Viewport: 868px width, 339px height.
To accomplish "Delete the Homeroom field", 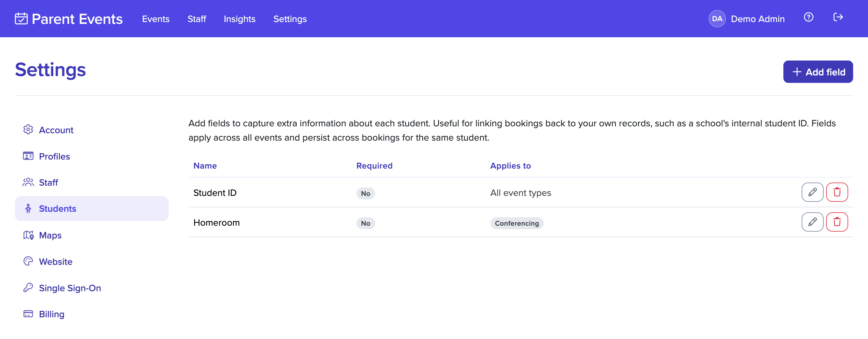I will tap(837, 222).
